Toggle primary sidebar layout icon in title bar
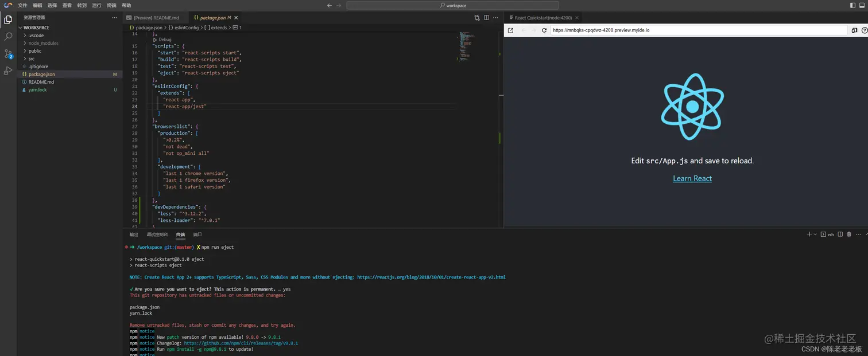The width and height of the screenshot is (868, 356). click(852, 5)
